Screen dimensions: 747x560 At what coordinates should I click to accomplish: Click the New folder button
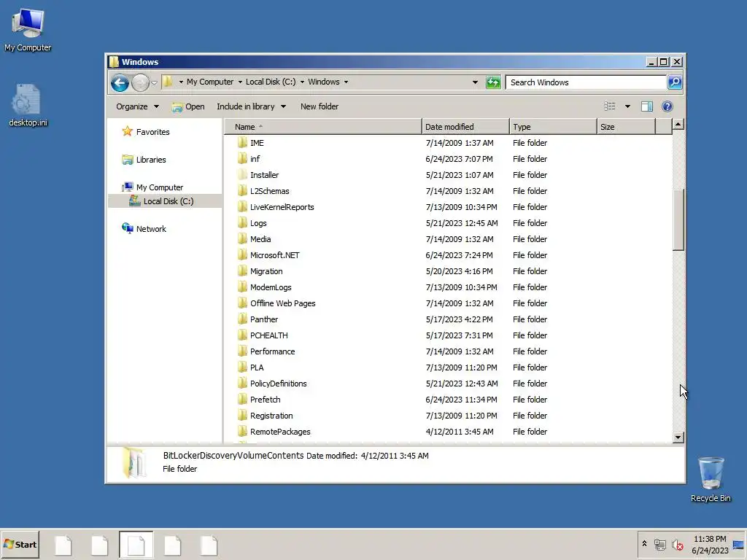pyautogui.click(x=320, y=106)
